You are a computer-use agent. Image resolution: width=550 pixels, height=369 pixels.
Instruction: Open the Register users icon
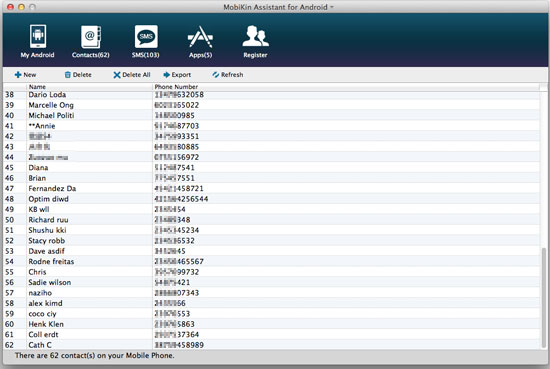[x=255, y=36]
